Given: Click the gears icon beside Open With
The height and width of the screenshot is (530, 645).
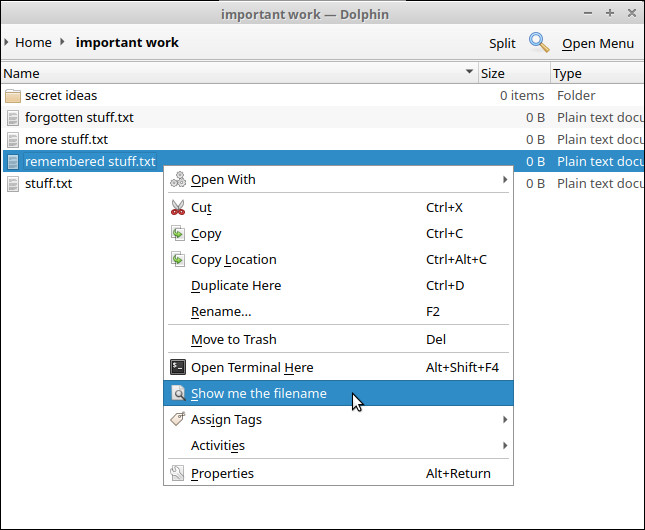Looking at the screenshot, I should 178,179.
